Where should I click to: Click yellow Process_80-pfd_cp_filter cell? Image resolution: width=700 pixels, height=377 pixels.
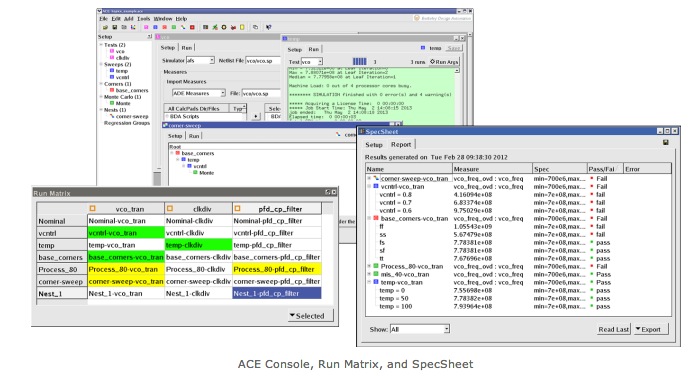[x=277, y=269]
